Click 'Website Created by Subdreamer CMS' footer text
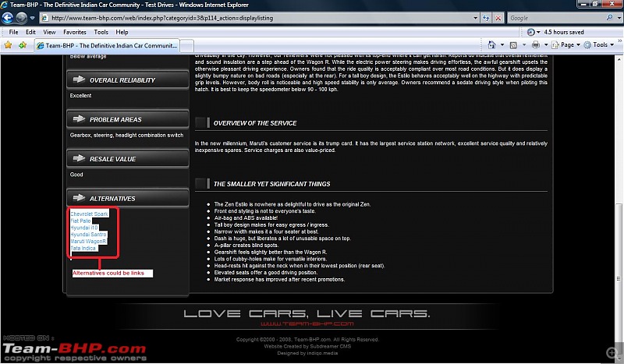Viewport: 624px width, 364px height. tap(307, 347)
